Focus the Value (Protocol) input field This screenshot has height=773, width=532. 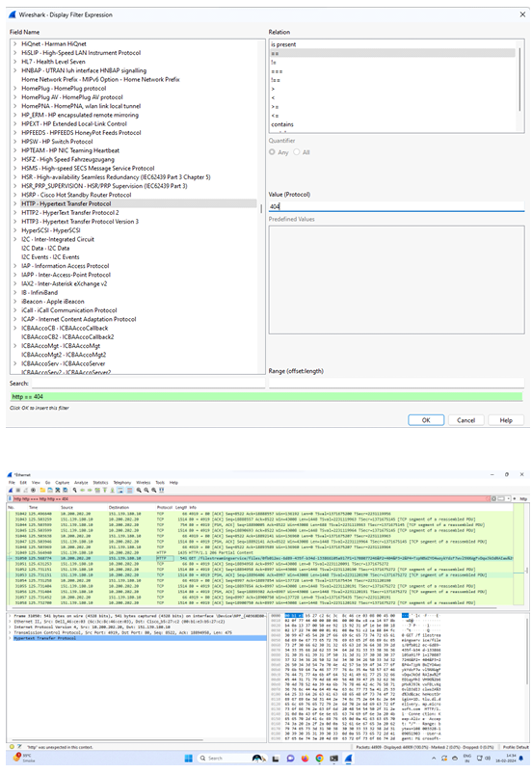396,206
